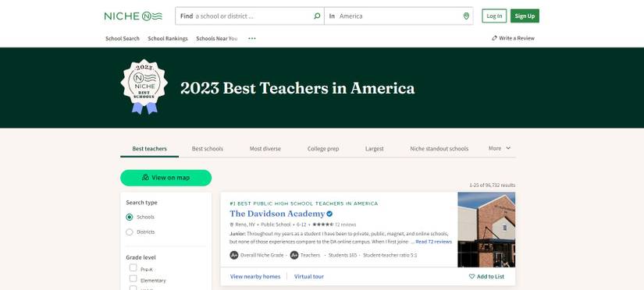
Task: Click Add to List for Davidson Academy
Action: pyautogui.click(x=486, y=277)
